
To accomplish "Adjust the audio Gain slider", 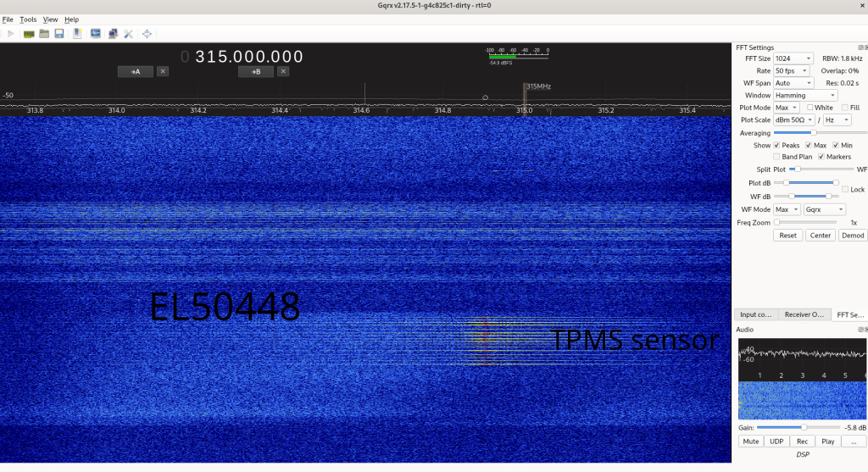I will click(798, 427).
